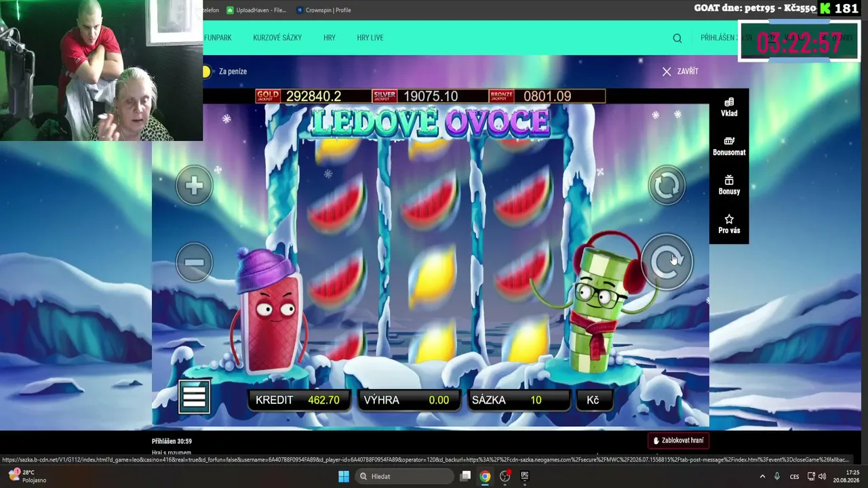
Task: Open the Pro vás star sidebar item
Action: (729, 224)
